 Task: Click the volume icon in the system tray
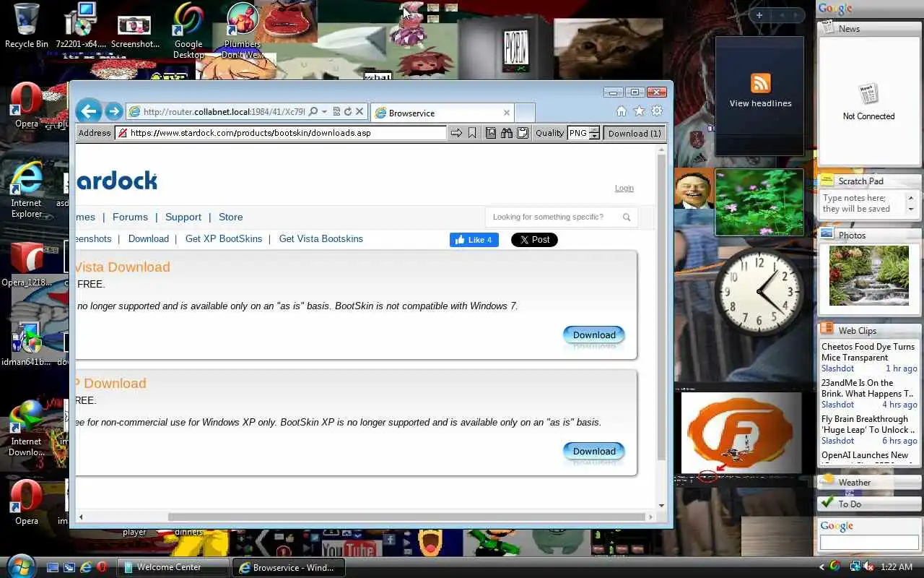[867, 566]
